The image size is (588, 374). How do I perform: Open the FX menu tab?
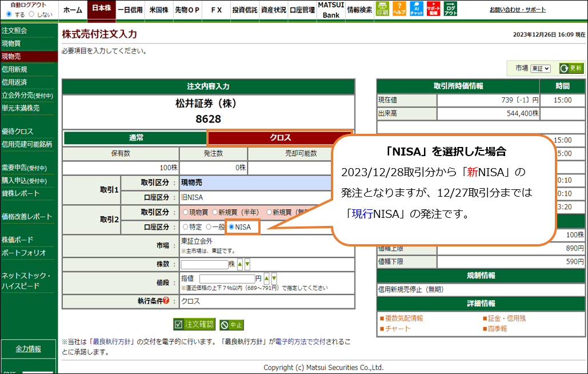216,10
